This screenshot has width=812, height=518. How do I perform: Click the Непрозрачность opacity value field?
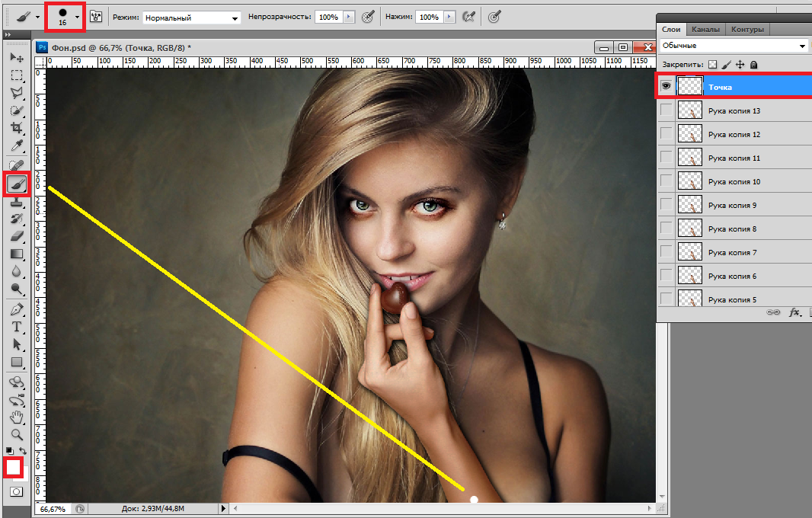pos(329,17)
